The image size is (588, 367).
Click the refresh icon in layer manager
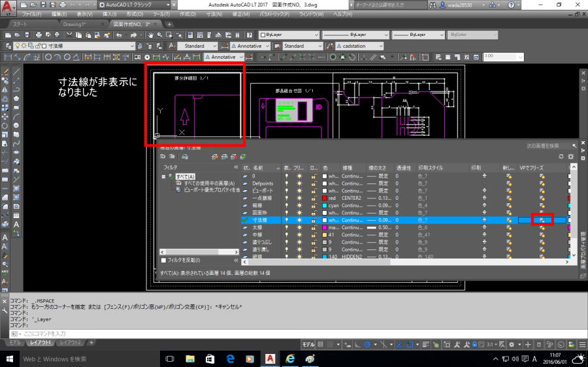pos(561,156)
